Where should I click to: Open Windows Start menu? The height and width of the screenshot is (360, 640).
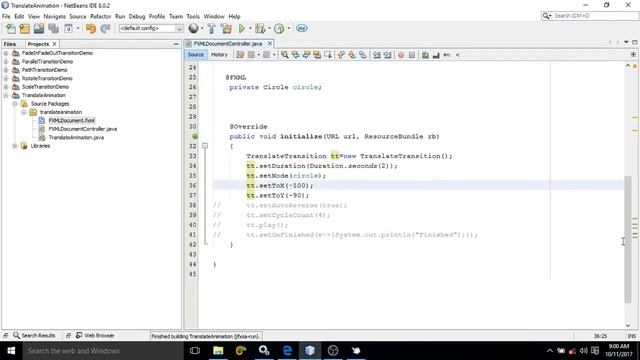tap(11, 351)
